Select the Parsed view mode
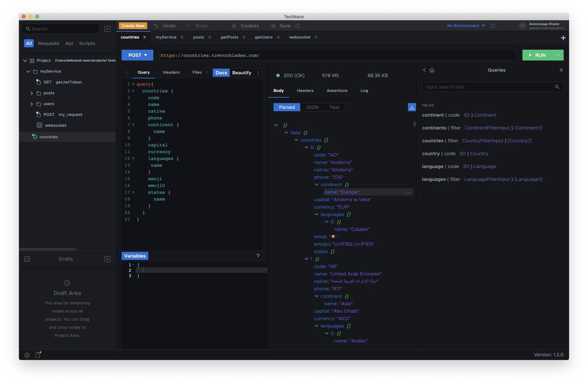Screen dimensions: 588x385 click(287, 107)
